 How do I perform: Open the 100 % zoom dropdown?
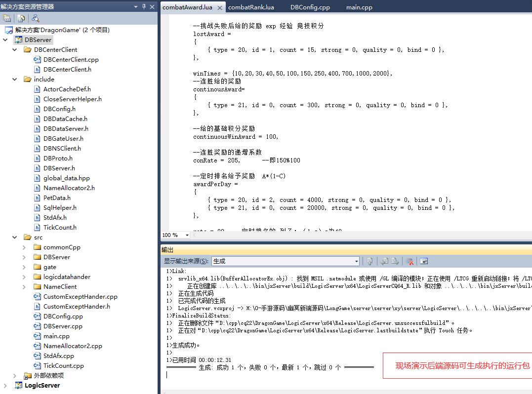pos(187,235)
